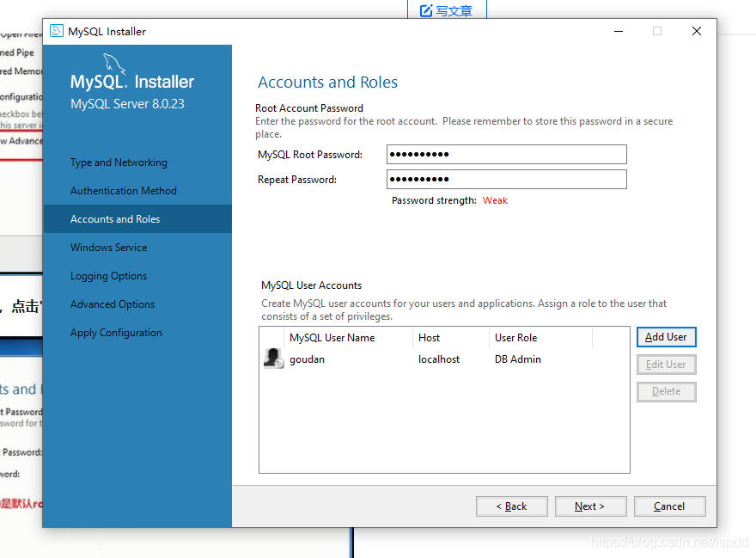
Task: Click the localhost host cell
Action: (439, 359)
